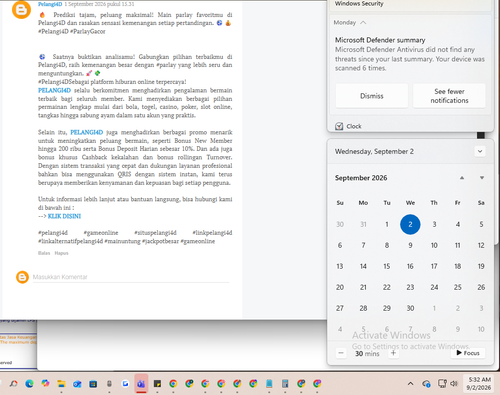
Task: Select September 13 in the calendar
Action: click(x=340, y=266)
